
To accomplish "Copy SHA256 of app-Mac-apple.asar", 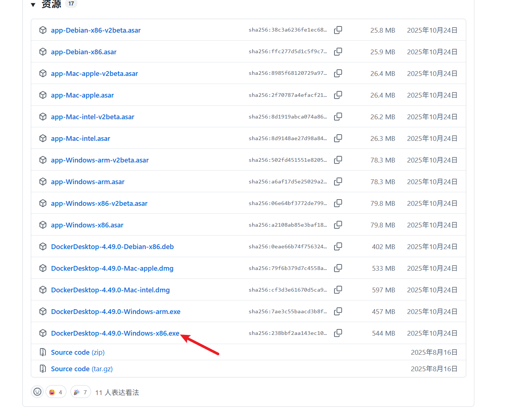I will point(338,95).
